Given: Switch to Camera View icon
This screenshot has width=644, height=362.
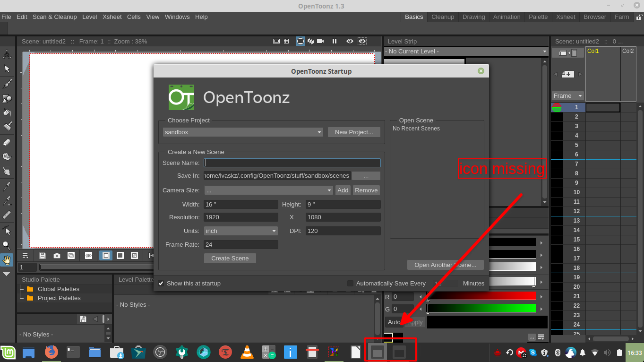Looking at the screenshot, I should point(320,41).
